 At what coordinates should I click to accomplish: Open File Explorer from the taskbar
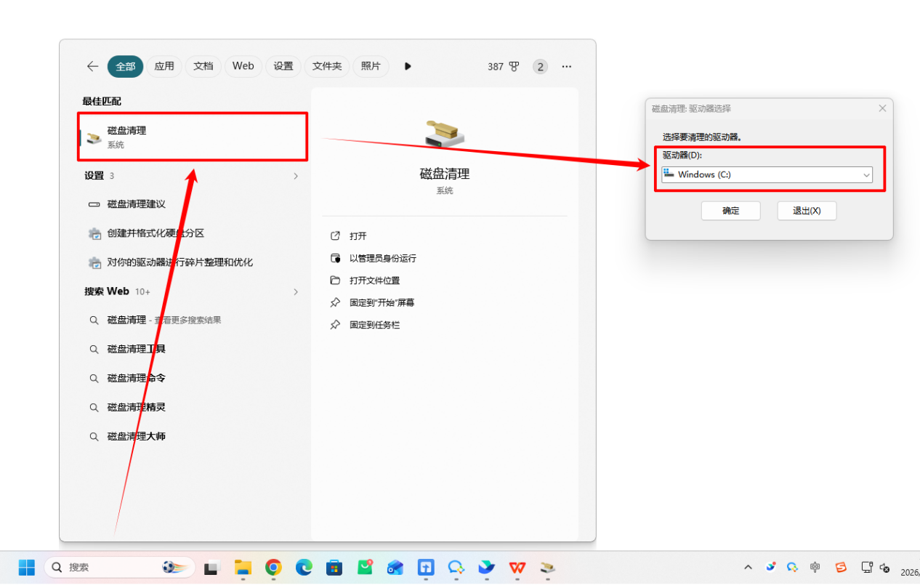(x=243, y=568)
